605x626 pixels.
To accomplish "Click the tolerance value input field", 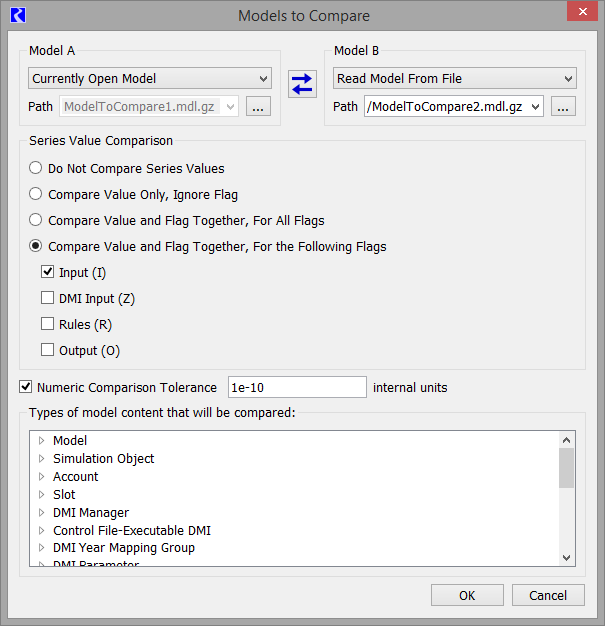I will (x=297, y=387).
